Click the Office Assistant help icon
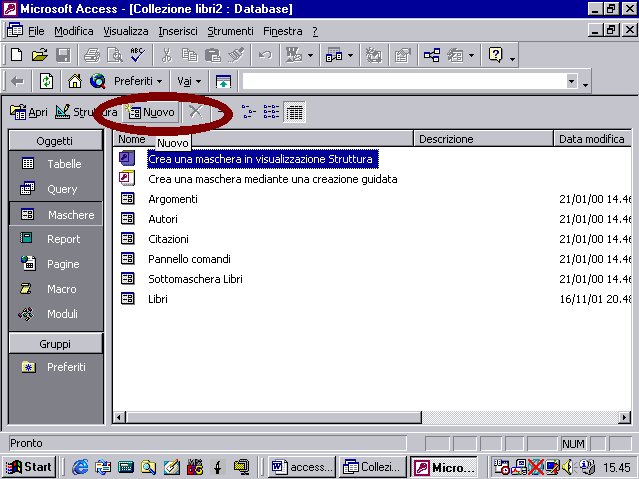Image resolution: width=639 pixels, height=479 pixels. coord(496,55)
